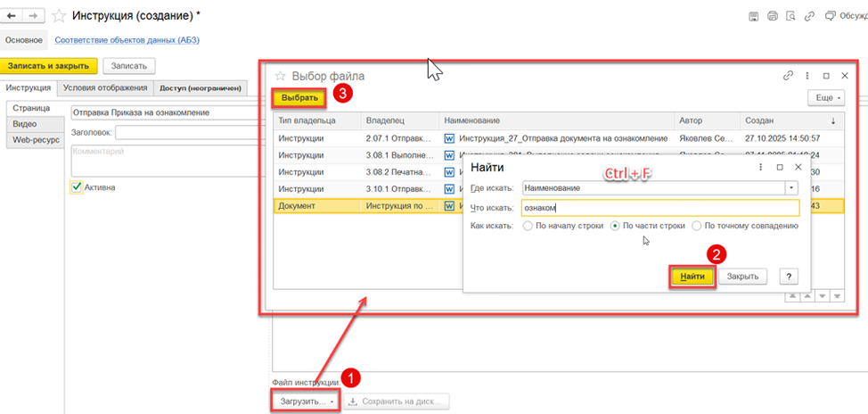
Task: Click the Что искать search field
Action: [660, 208]
